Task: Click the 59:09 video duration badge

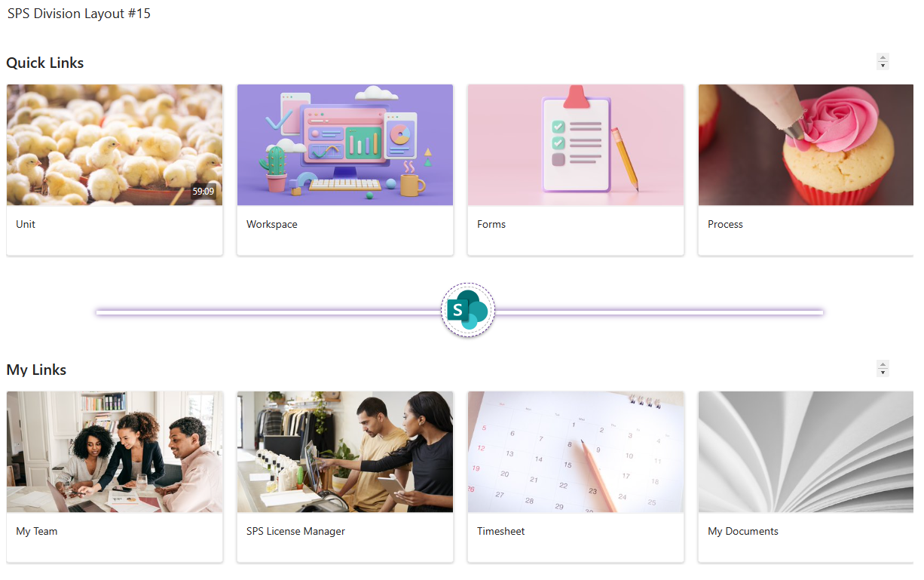Action: click(x=203, y=192)
